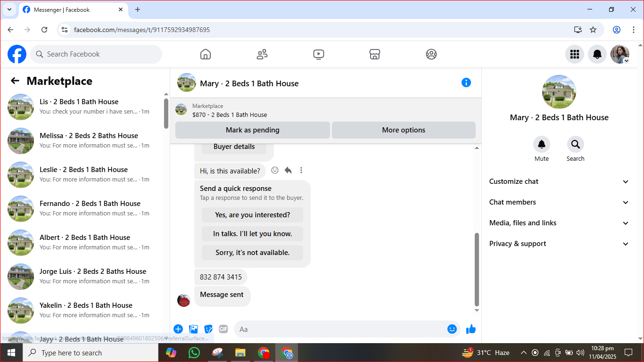
Task: Open more options dots beside the message
Action: click(301, 170)
